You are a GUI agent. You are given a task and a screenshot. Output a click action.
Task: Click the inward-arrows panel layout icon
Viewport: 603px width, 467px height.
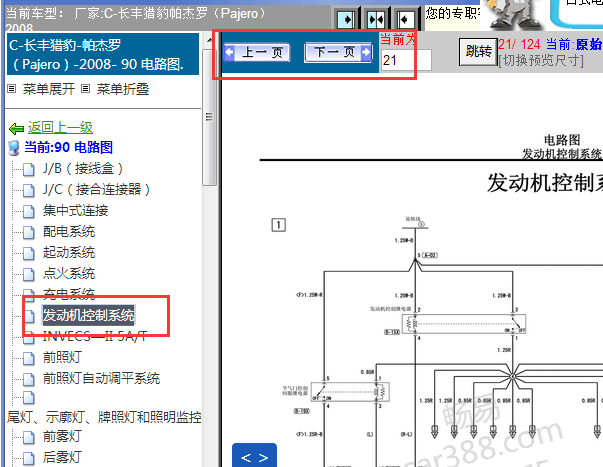point(376,19)
